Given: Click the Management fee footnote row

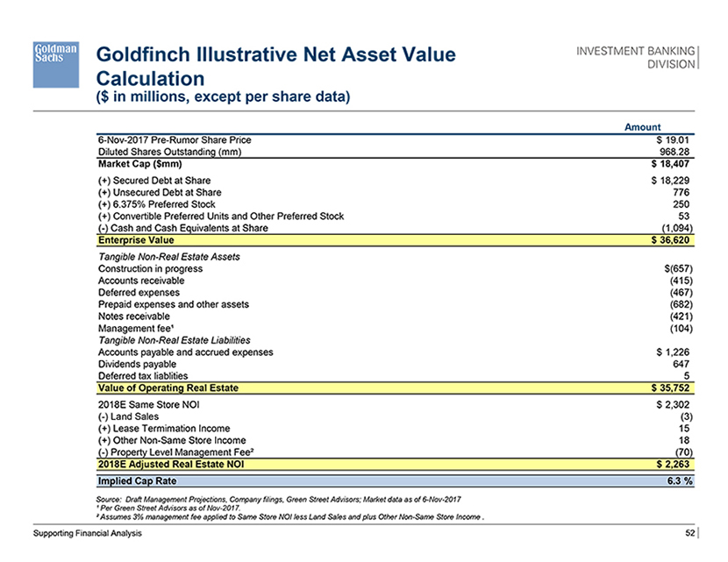Looking at the screenshot, I should 134,328.
